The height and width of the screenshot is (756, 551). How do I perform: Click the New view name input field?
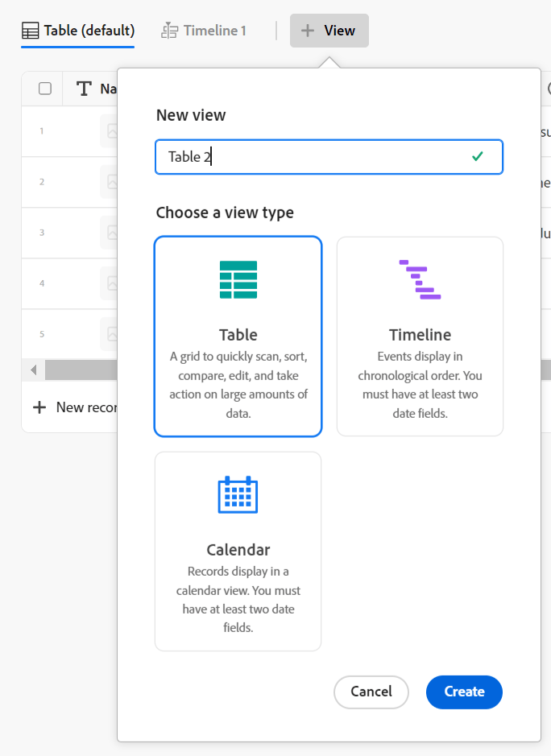point(314,157)
